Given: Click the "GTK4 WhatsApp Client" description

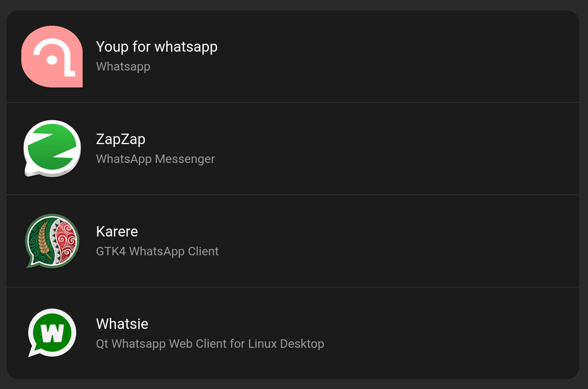Looking at the screenshot, I should point(157,251).
